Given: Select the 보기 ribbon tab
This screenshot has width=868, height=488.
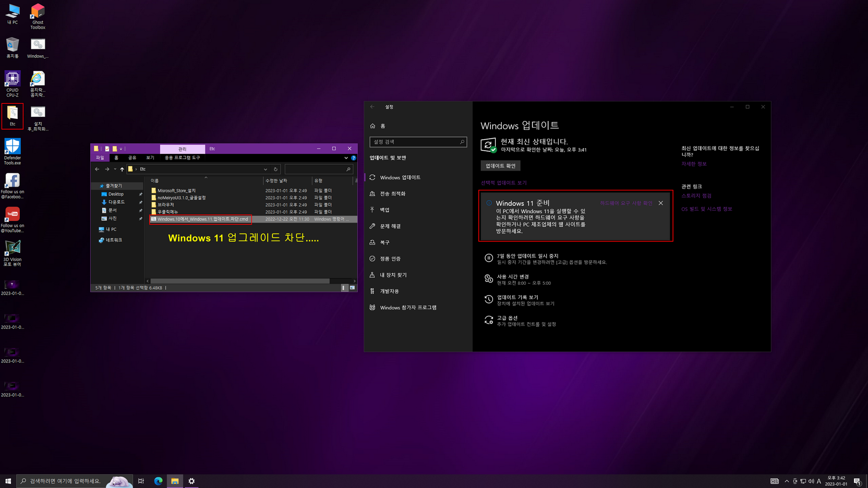Looking at the screenshot, I should tap(150, 158).
